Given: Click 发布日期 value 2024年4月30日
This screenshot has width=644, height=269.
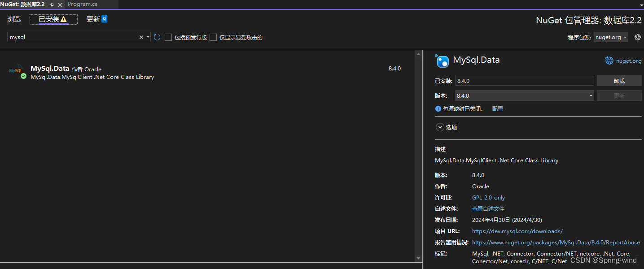Looking at the screenshot, I should 507,220.
